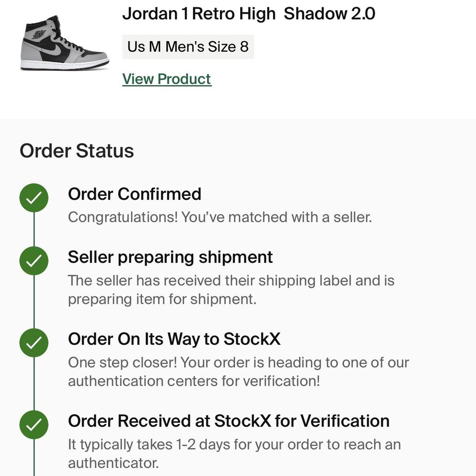Select the Us M Men's Size 8 tag
This screenshot has height=476, width=476.
pyautogui.click(x=188, y=47)
